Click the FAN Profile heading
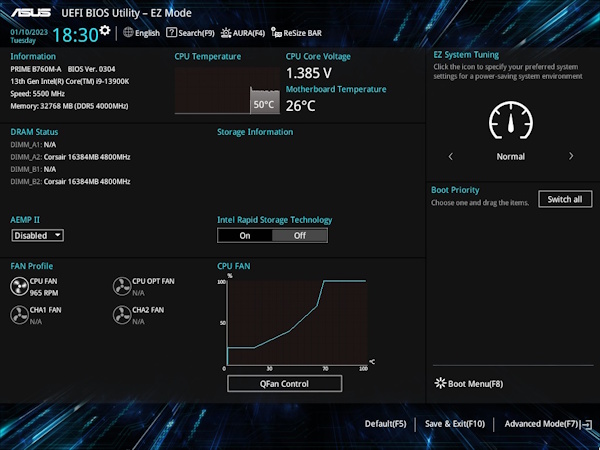The height and width of the screenshot is (450, 600). click(32, 266)
